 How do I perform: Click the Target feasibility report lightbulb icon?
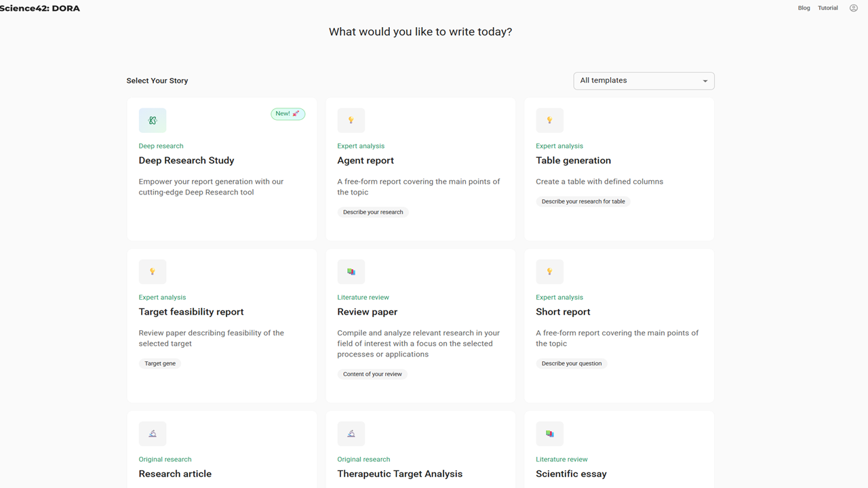point(153,272)
